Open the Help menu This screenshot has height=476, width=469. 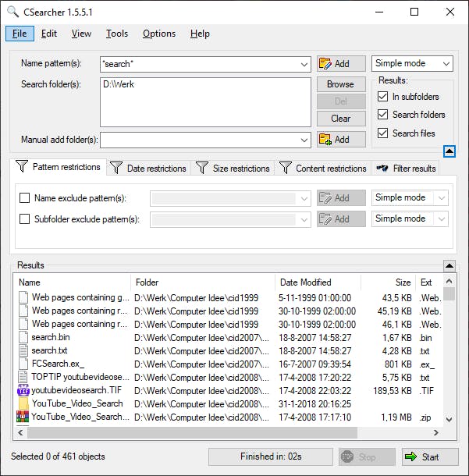(x=200, y=34)
